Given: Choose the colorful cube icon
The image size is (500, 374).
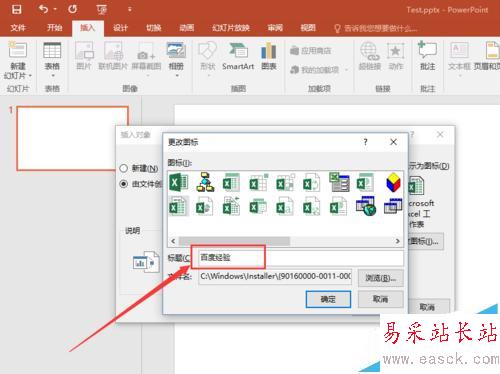Looking at the screenshot, I should (393, 183).
